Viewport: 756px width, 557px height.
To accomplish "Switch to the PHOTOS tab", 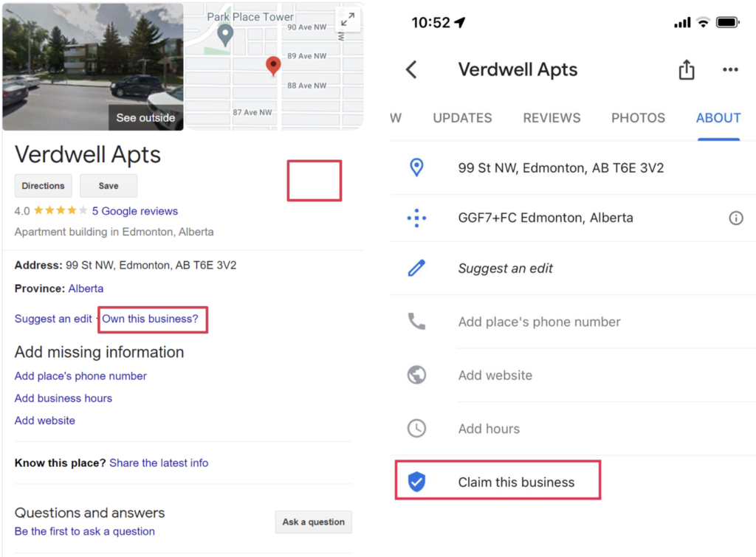I will tap(638, 118).
